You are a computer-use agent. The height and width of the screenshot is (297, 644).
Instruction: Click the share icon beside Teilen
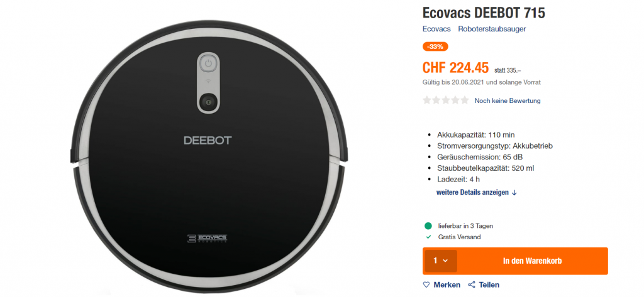pos(472,284)
